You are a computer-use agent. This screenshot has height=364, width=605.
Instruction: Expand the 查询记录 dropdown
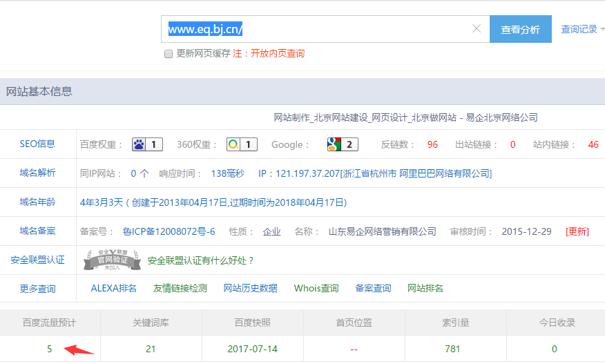(x=582, y=30)
